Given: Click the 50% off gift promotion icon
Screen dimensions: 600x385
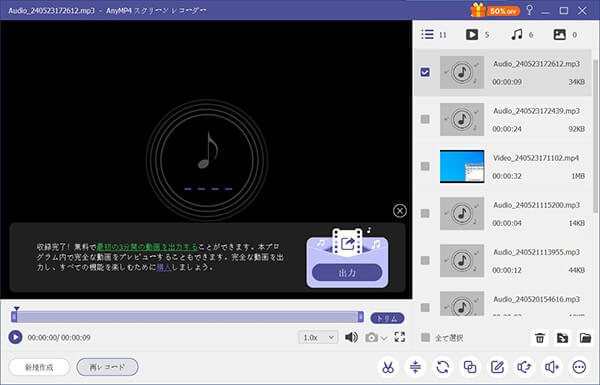Looking at the screenshot, I should pyautogui.click(x=495, y=10).
